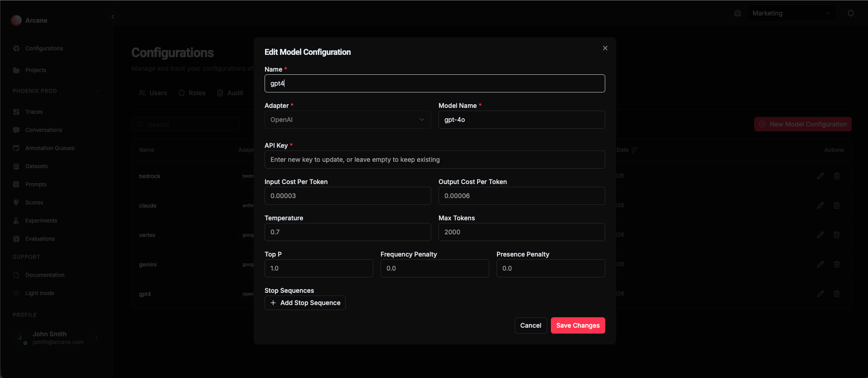Click the Max Tokens field

(x=522, y=232)
